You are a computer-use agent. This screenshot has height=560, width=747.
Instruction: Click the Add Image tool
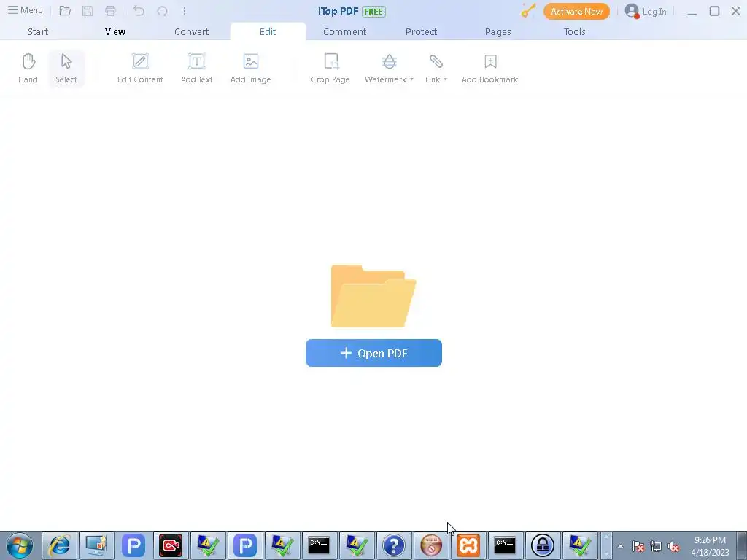point(251,69)
